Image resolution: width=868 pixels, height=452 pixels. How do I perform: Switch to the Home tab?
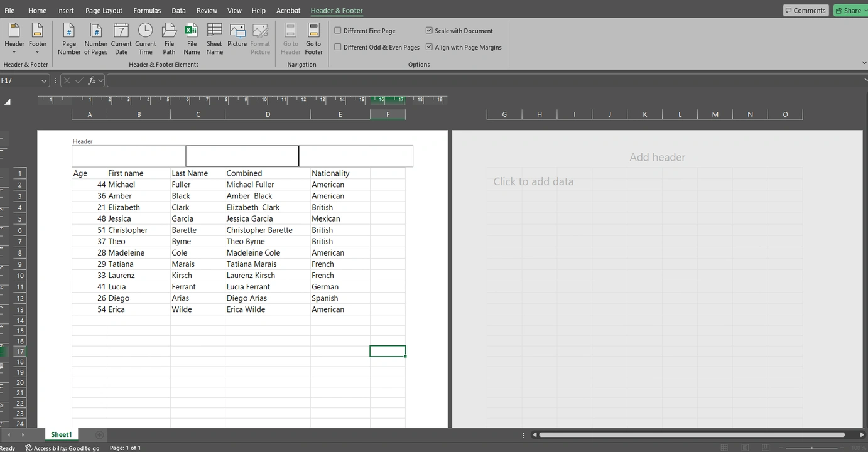click(x=37, y=10)
